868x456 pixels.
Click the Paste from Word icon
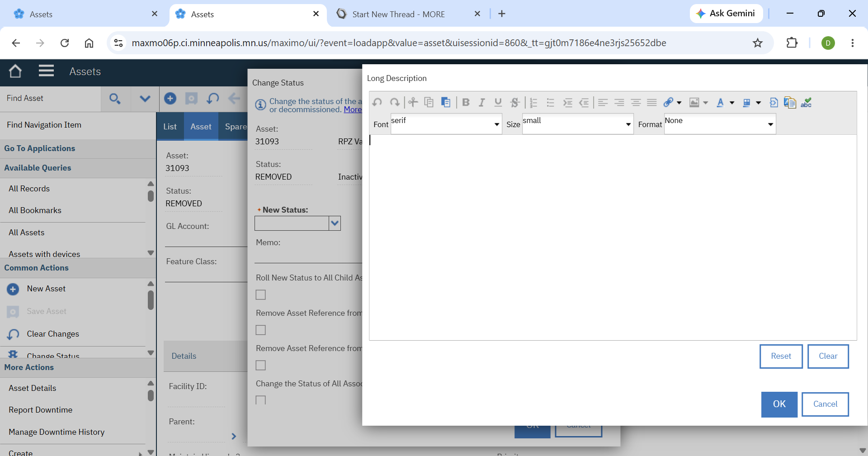(x=790, y=103)
